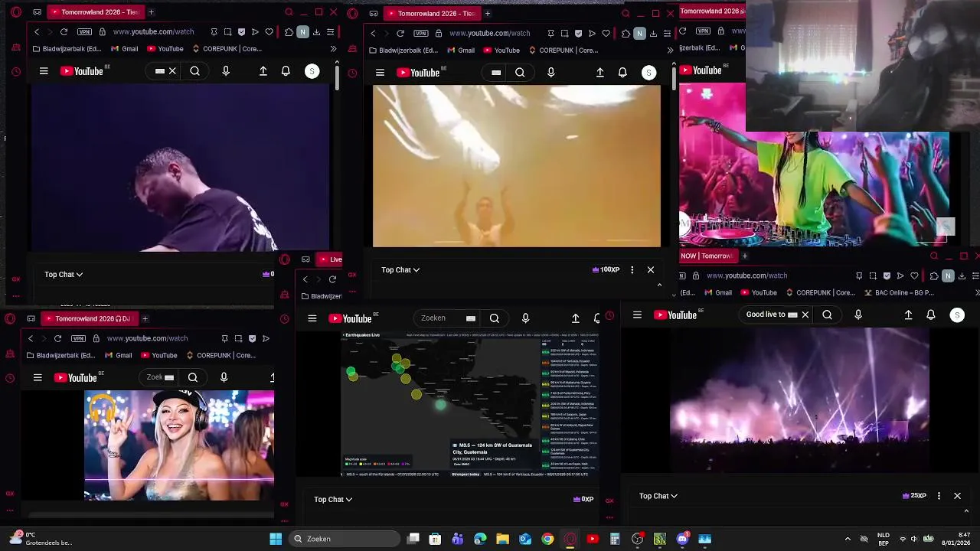Select 'NOW | Tomorrow' tab in bottom-right window

click(707, 256)
